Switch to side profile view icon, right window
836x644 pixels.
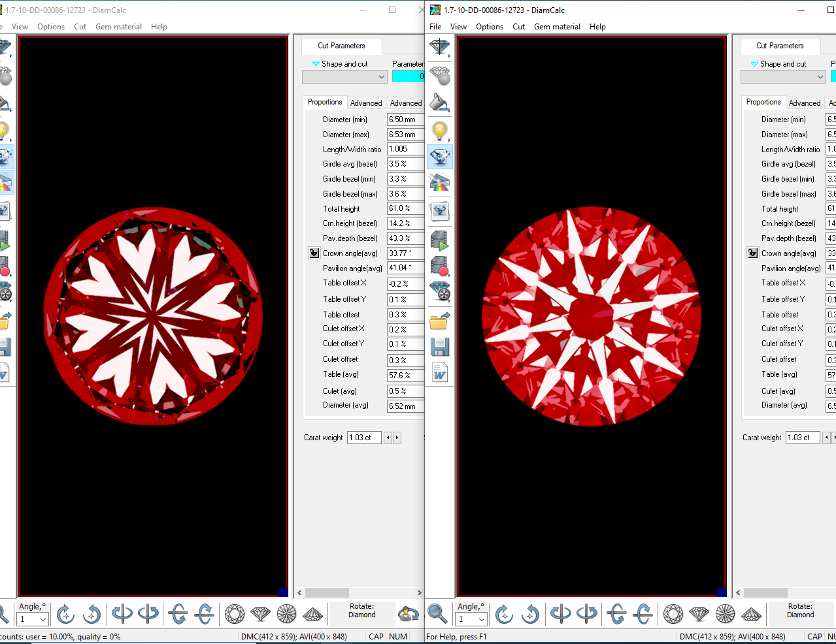[x=699, y=614]
